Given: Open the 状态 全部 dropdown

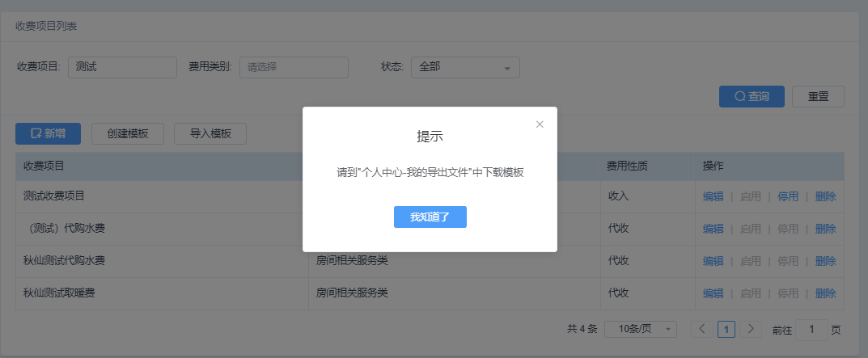Looking at the screenshot, I should [x=465, y=67].
